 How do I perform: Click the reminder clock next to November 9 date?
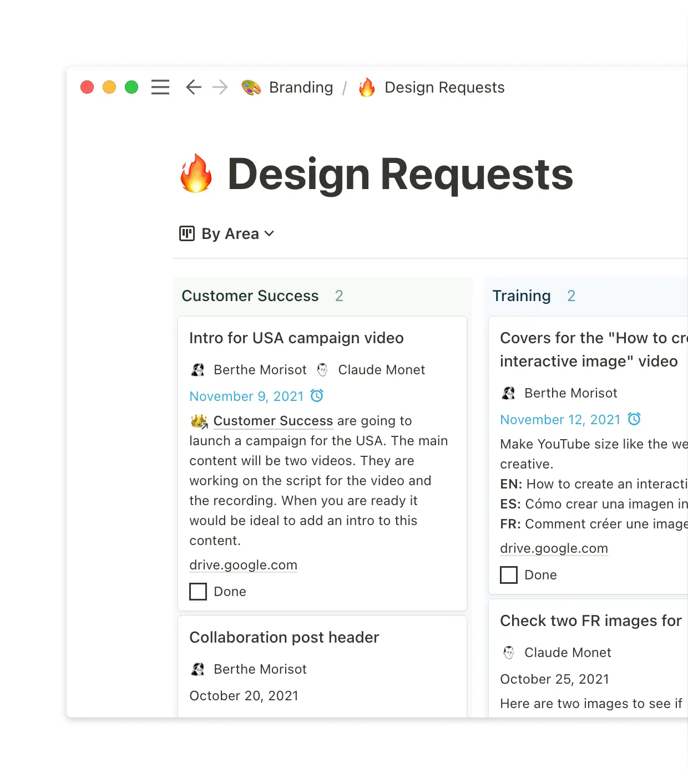(x=316, y=396)
